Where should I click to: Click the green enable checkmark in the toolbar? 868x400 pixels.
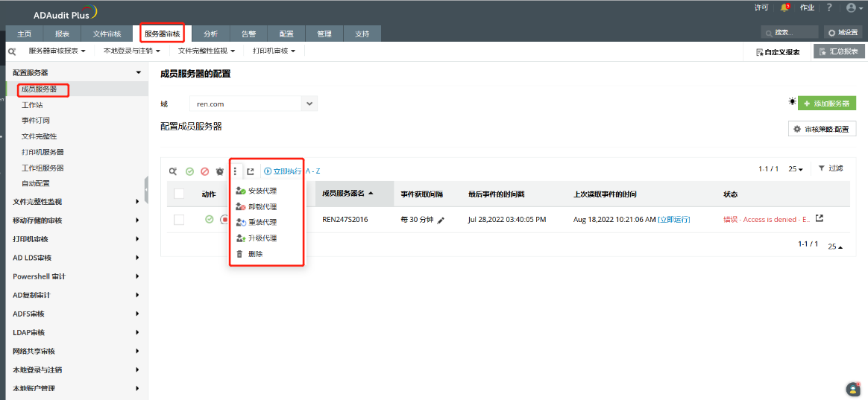tap(189, 171)
